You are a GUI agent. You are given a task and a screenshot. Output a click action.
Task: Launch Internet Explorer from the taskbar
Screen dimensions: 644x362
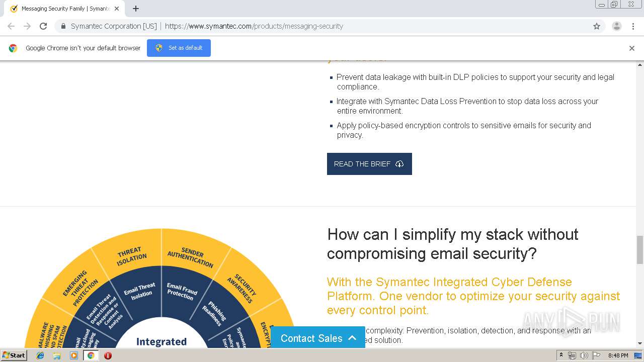pos(40,355)
